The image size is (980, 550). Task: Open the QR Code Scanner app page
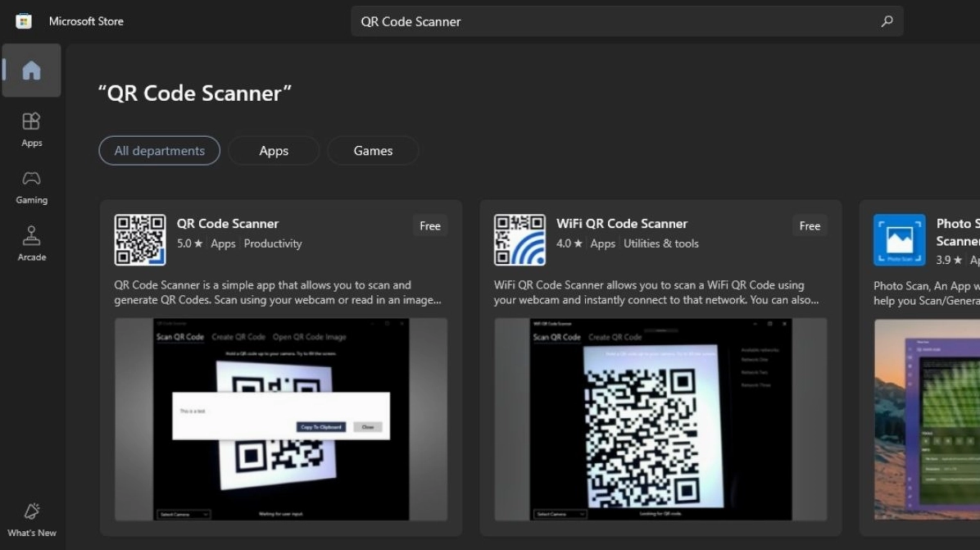(227, 223)
